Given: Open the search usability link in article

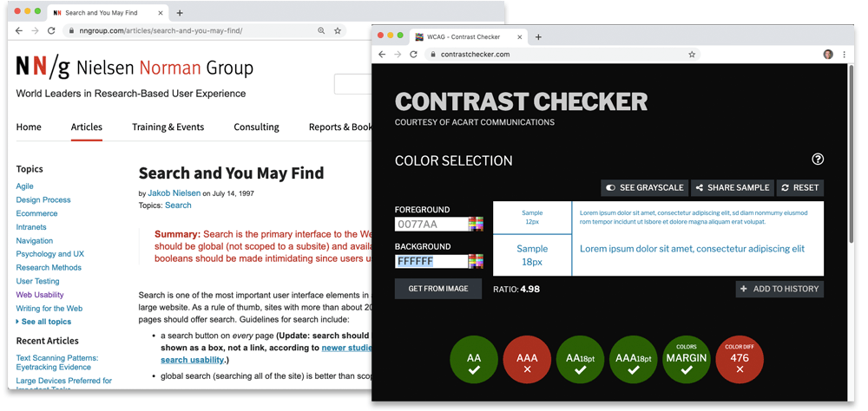Looking at the screenshot, I should [192, 360].
